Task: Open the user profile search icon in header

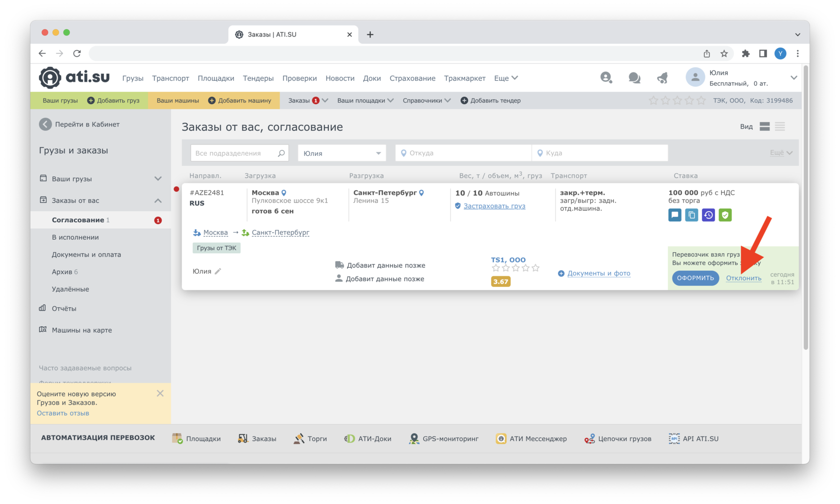Action: click(x=606, y=77)
